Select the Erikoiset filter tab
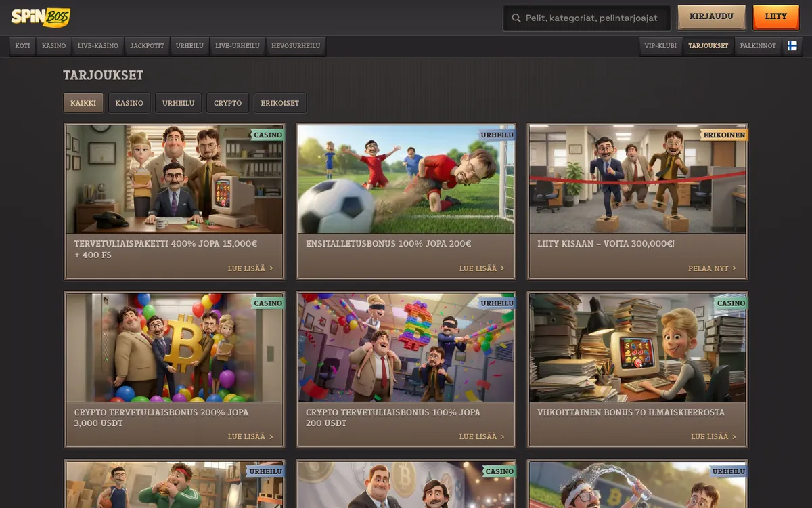 (x=280, y=103)
